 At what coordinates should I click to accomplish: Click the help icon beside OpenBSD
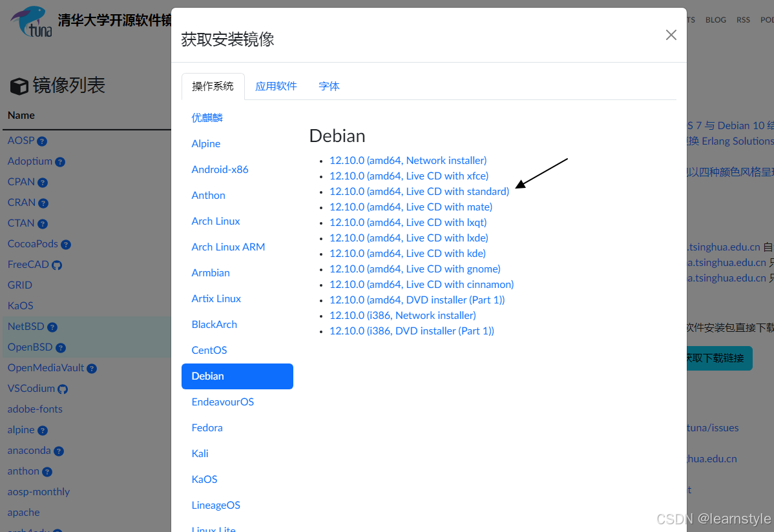point(60,348)
